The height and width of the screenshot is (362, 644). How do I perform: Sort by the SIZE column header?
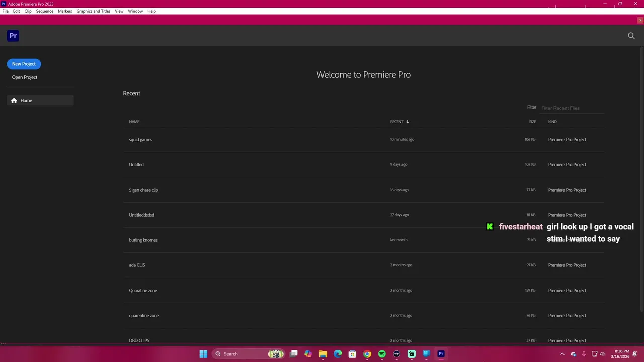coord(532,122)
